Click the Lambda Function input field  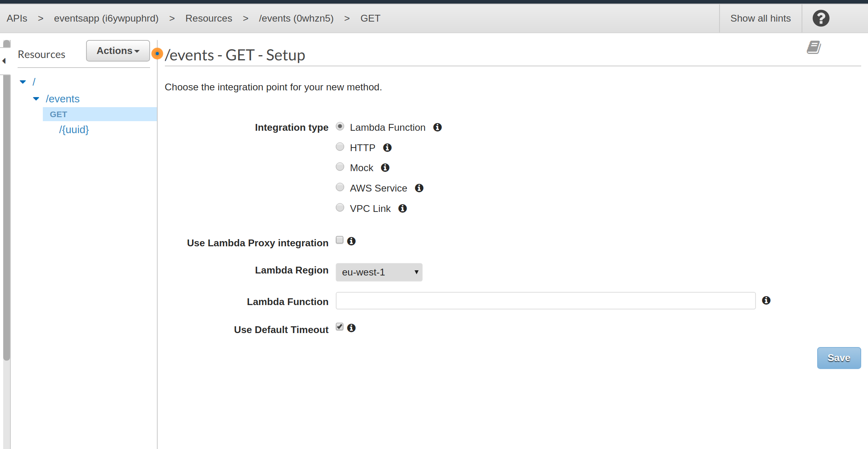[545, 301]
